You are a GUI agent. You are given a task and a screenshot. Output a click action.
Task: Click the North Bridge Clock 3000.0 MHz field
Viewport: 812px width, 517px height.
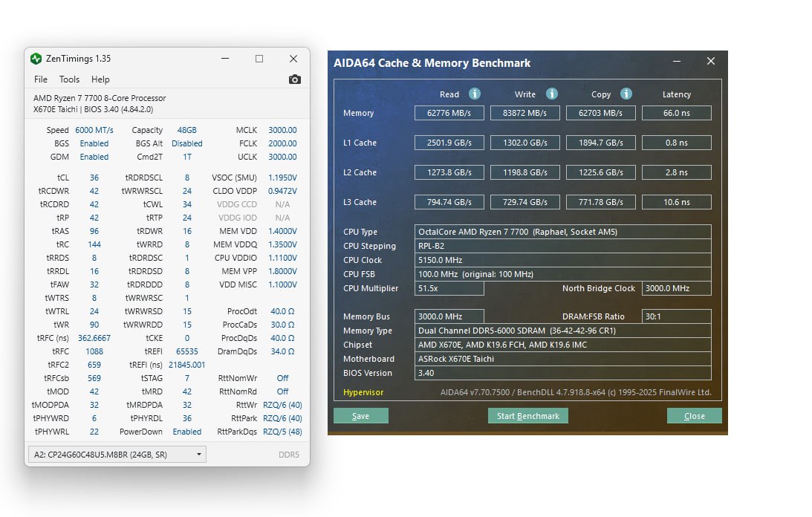676,288
